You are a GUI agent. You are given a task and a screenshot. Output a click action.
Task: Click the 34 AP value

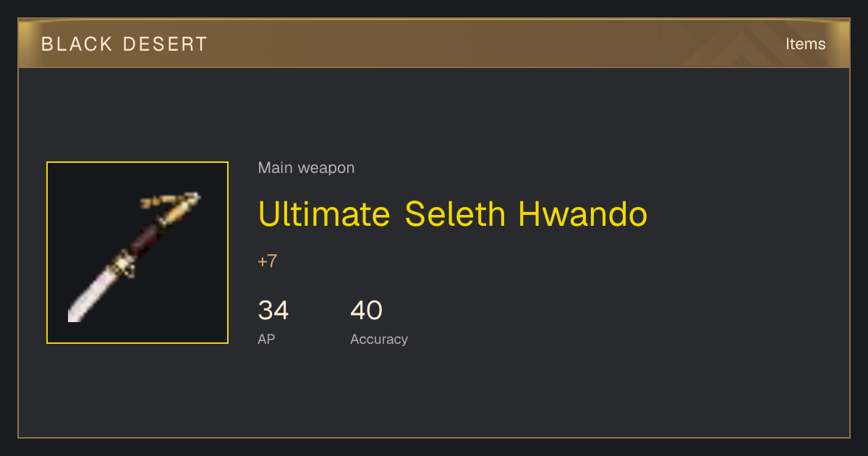click(x=273, y=311)
